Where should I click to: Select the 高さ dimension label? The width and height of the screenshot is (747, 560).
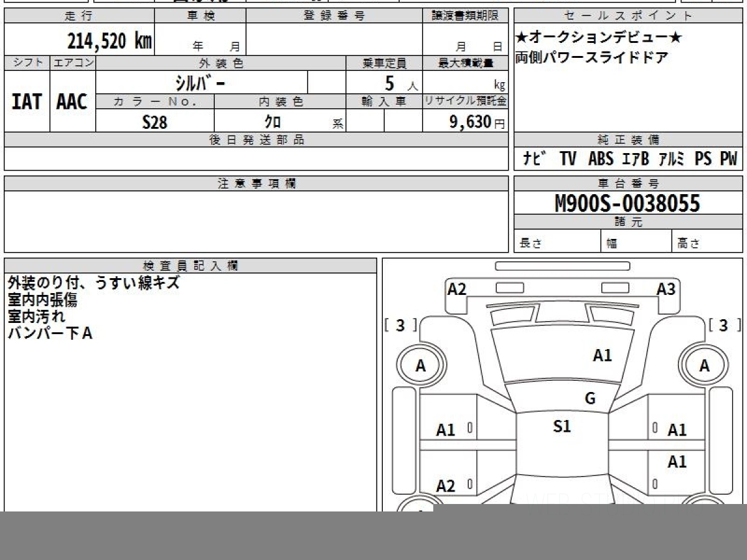pos(688,244)
